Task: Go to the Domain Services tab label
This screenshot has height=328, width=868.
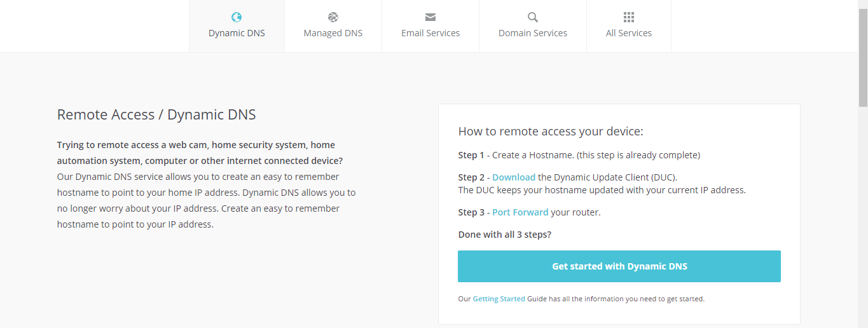Action: pos(533,33)
